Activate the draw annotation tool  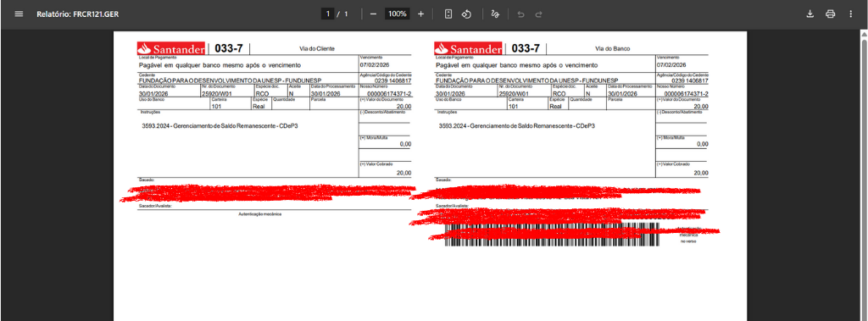495,14
